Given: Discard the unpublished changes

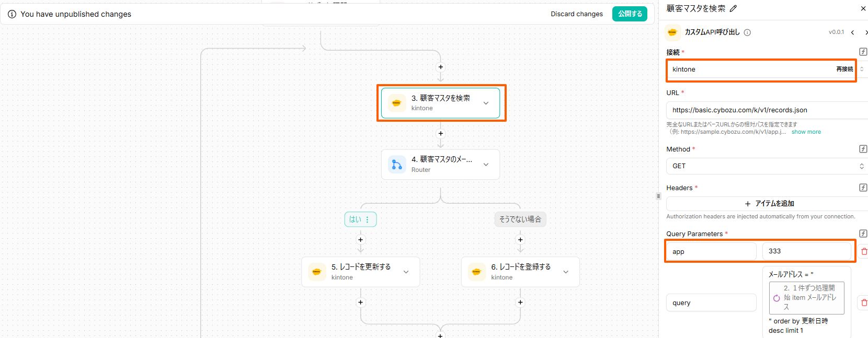Looking at the screenshot, I should (x=577, y=14).
